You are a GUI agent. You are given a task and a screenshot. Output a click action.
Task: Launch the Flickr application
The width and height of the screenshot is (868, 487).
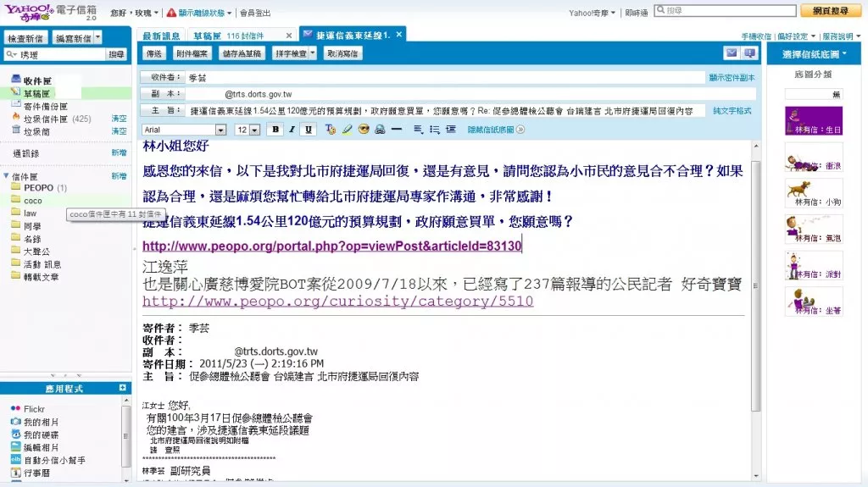pos(34,409)
